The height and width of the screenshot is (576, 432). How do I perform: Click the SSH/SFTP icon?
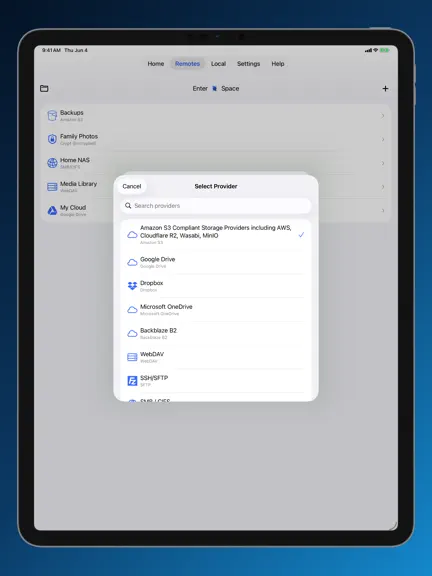132,381
